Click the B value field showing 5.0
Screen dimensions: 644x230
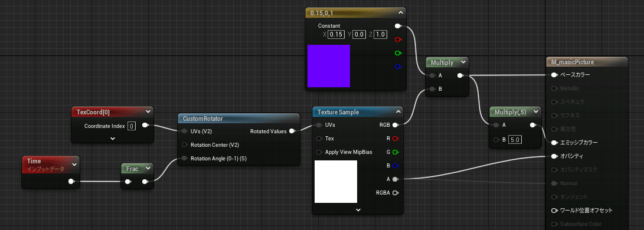(x=515, y=140)
